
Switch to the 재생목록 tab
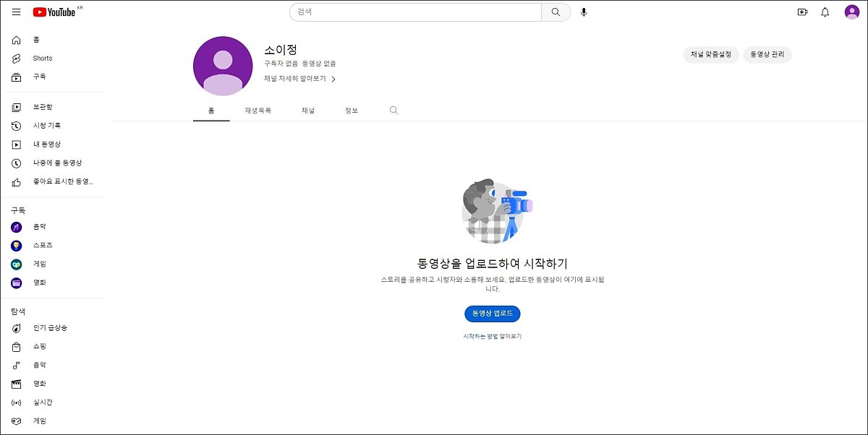pos(258,111)
